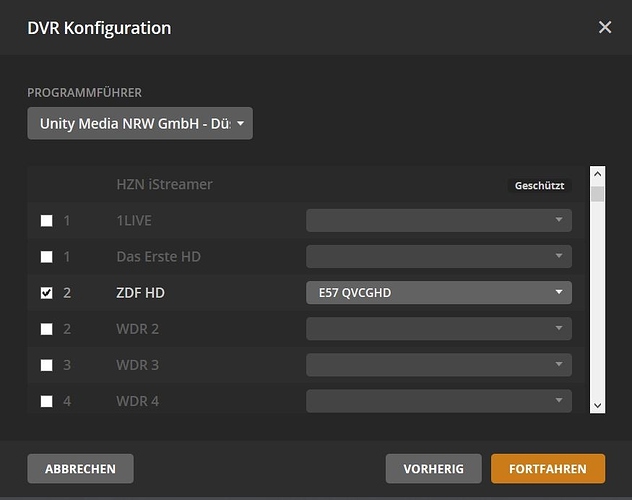Screen dimensions: 632x500
Task: Open the 1LIVE channel mapping dropdown
Action: pyautogui.click(x=439, y=220)
